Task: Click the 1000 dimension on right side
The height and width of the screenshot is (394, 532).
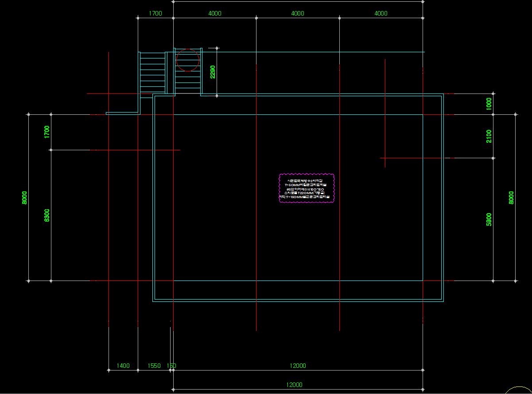Action: [x=489, y=104]
